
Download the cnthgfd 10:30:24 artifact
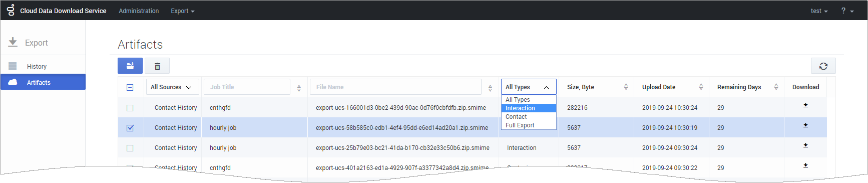pos(805,105)
